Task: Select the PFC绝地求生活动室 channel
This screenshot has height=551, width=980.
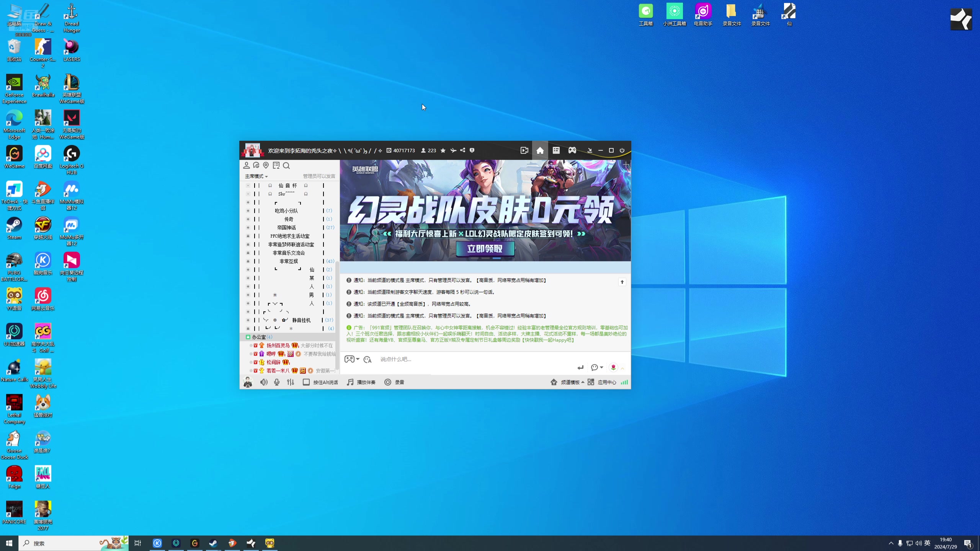Action: [x=289, y=236]
